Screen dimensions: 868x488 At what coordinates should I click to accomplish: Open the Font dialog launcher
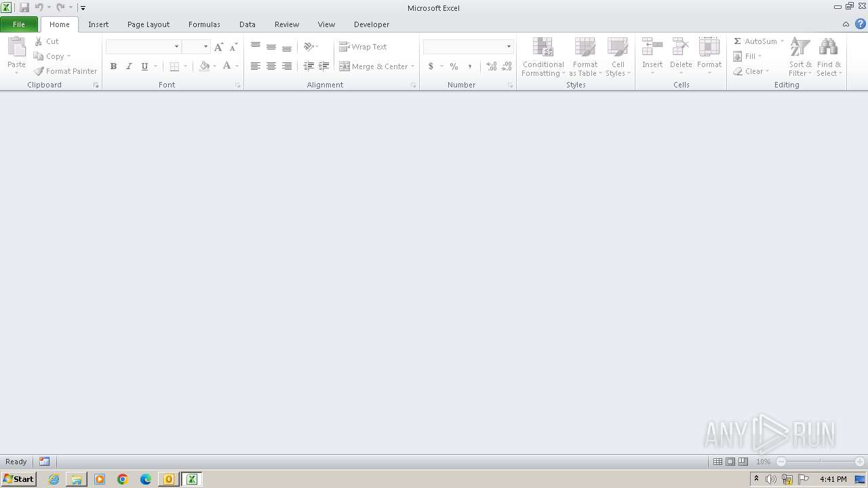(x=238, y=85)
